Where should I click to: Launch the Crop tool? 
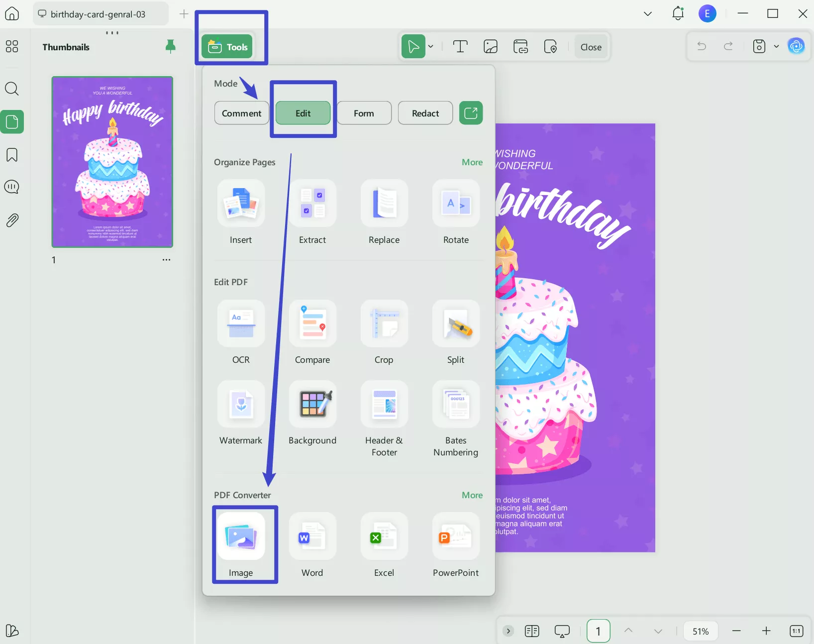384,332
